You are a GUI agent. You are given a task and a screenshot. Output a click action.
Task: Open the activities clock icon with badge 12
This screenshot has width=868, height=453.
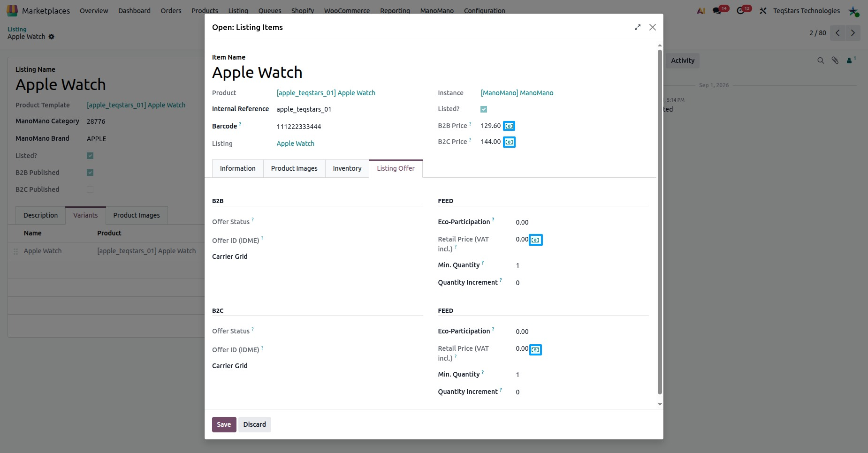coord(741,11)
